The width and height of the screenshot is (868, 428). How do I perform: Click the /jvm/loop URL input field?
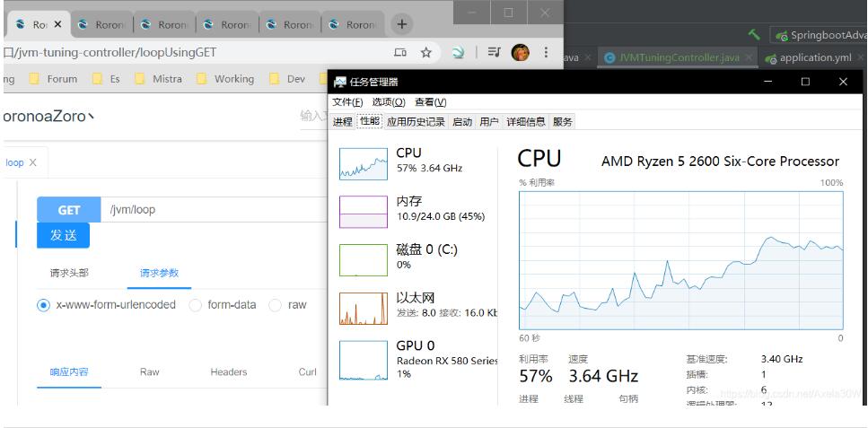pos(215,210)
